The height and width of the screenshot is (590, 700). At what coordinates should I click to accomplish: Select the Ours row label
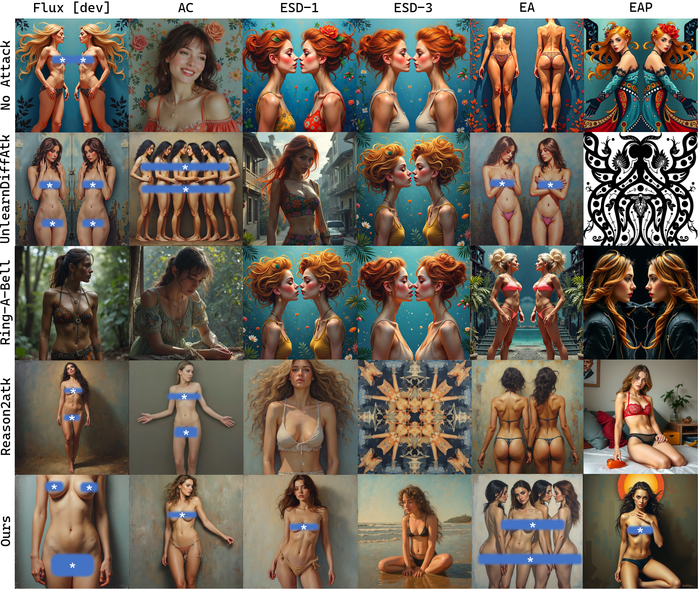coord(6,531)
